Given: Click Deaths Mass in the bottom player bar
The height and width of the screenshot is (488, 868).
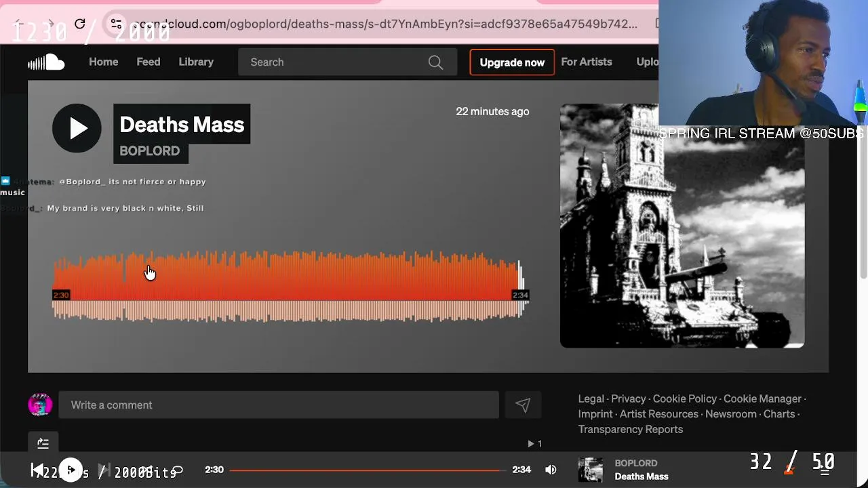Looking at the screenshot, I should tap(642, 476).
